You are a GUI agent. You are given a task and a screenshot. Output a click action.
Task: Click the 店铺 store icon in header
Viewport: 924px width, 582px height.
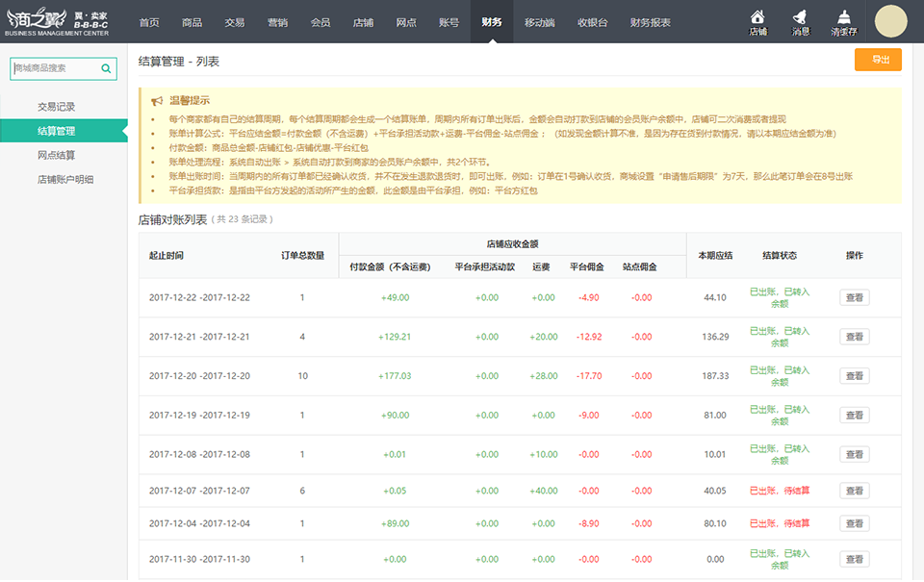[757, 21]
